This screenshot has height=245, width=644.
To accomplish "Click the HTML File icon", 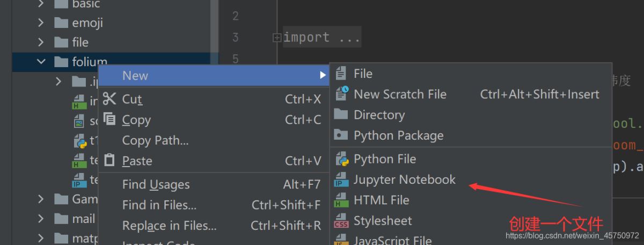I will [x=341, y=200].
